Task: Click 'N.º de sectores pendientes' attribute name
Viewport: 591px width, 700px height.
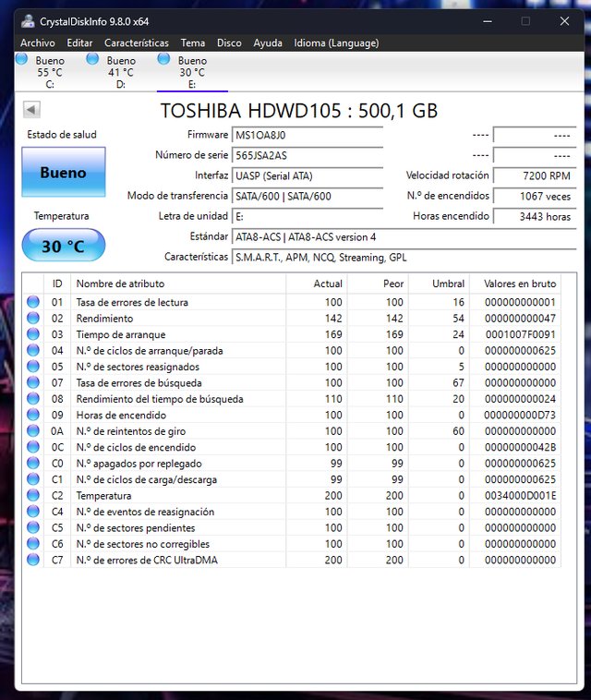Action: click(x=136, y=527)
